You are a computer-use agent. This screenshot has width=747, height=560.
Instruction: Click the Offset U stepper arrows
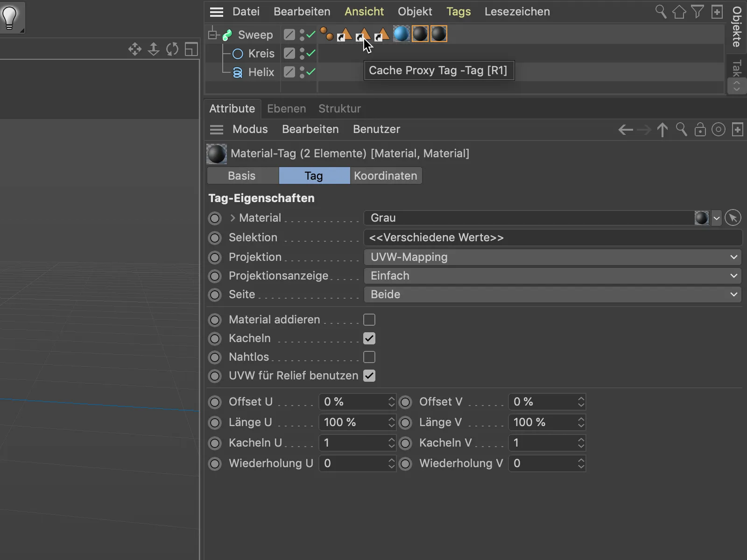point(391,402)
